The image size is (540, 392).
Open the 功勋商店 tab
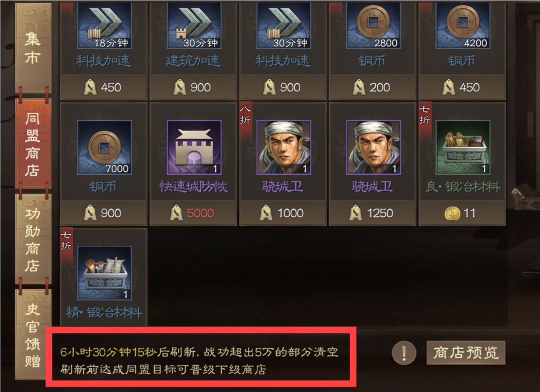pyautogui.click(x=33, y=239)
